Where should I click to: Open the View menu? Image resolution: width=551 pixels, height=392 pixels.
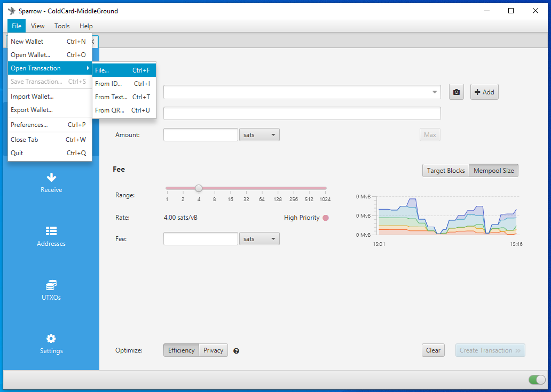point(37,26)
